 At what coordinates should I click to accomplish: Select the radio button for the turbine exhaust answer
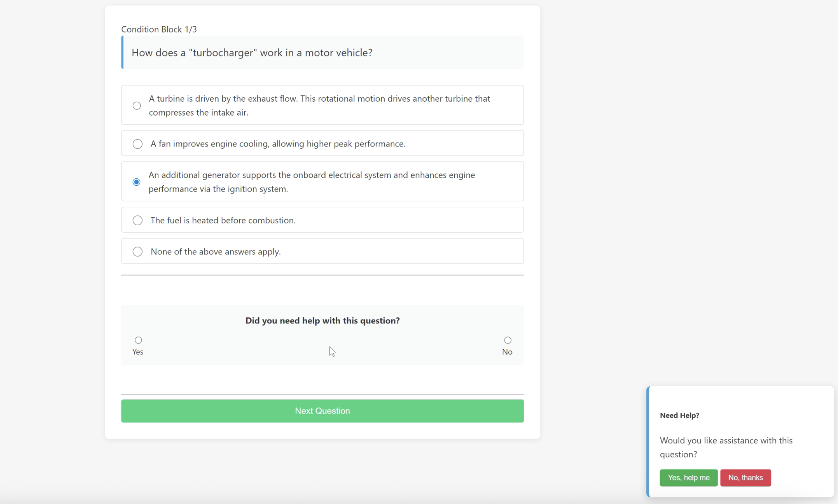(137, 106)
